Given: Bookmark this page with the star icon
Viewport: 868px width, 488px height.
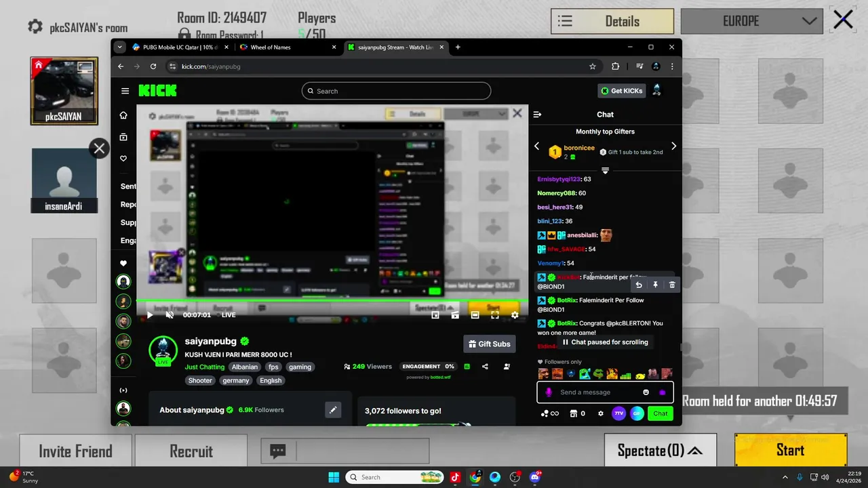Looking at the screenshot, I should (593, 66).
